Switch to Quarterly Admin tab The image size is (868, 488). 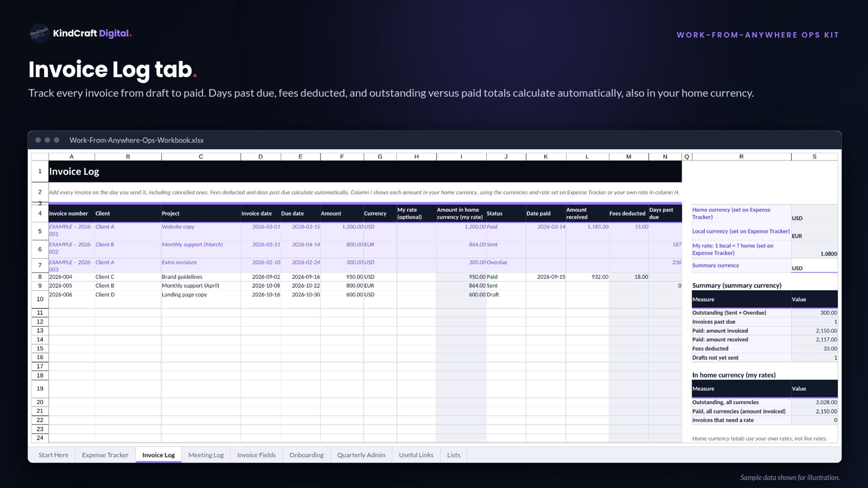pos(361,455)
